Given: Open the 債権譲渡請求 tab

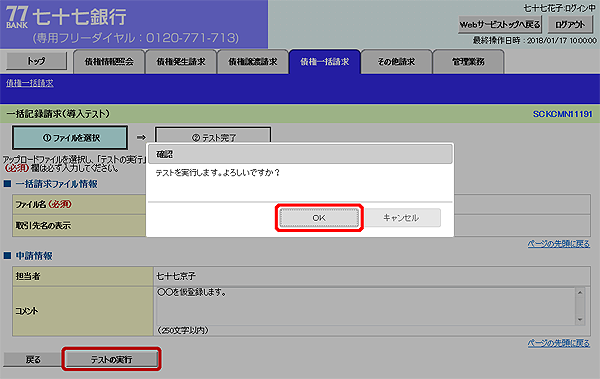Looking at the screenshot, I should [253, 62].
